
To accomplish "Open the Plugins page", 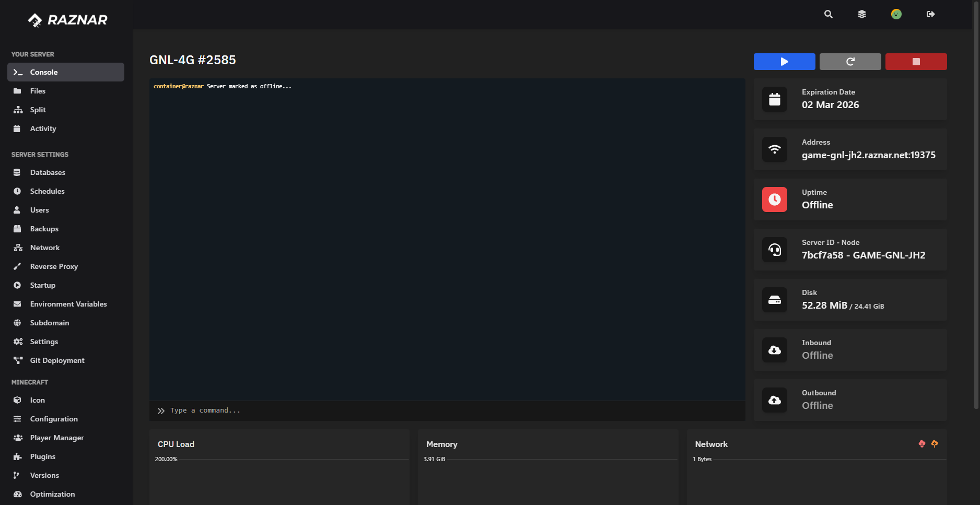I will [42, 456].
